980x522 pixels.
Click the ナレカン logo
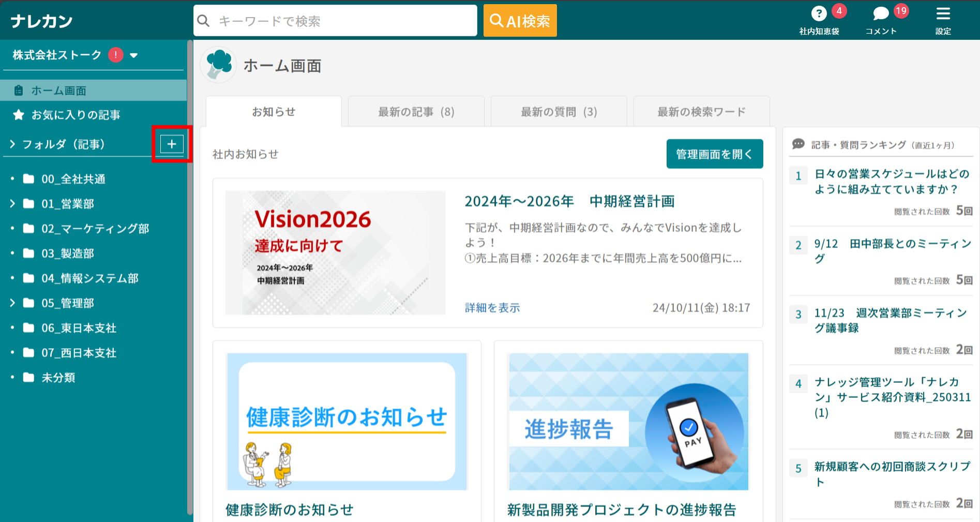point(41,21)
